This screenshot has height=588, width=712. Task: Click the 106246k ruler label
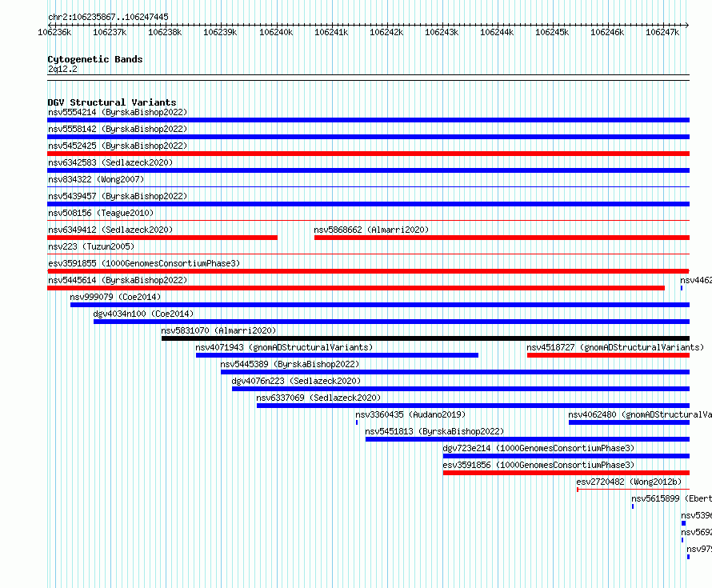pos(607,32)
